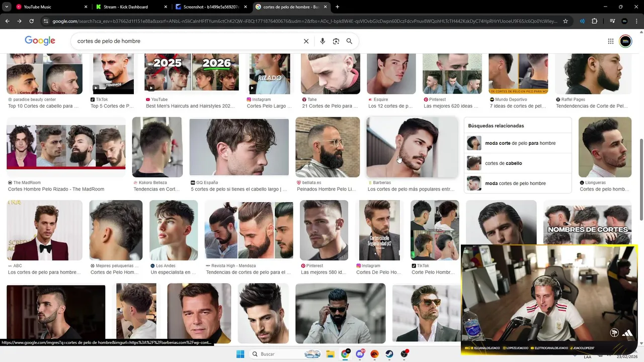Close the YouTube Music tab
Image resolution: width=644 pixels, height=362 pixels.
click(x=86, y=7)
